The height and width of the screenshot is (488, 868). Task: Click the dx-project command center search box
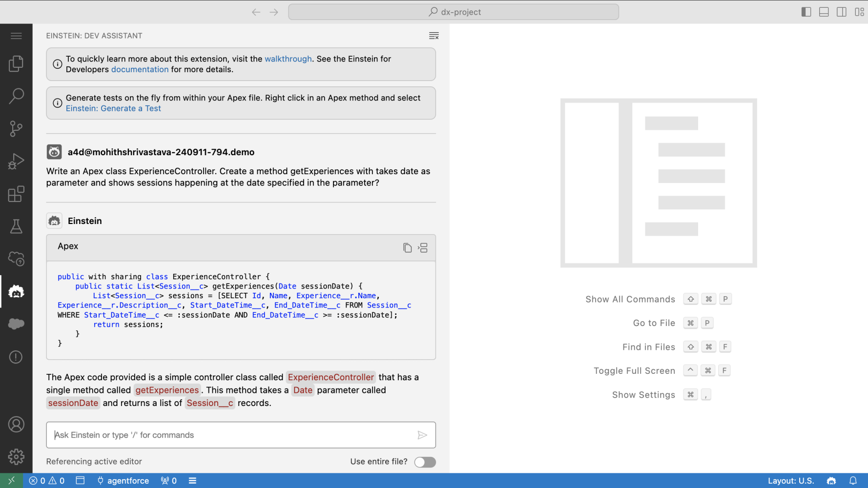(x=454, y=12)
